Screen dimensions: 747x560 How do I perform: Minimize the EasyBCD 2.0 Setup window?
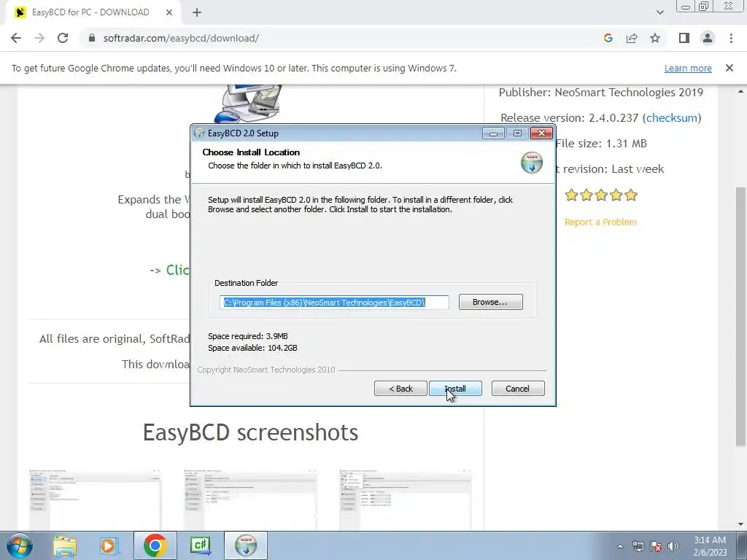coord(493,133)
